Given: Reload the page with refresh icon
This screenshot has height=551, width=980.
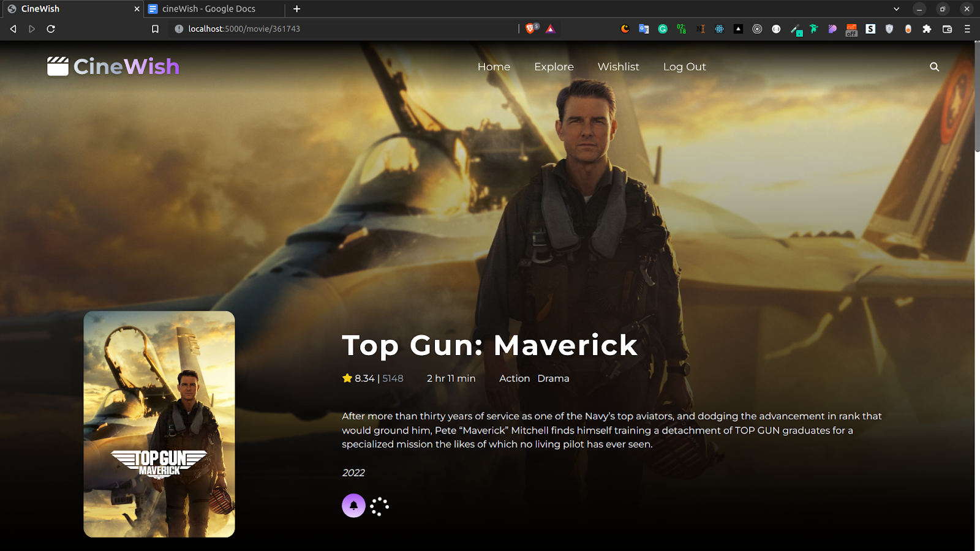Looking at the screenshot, I should 51,29.
